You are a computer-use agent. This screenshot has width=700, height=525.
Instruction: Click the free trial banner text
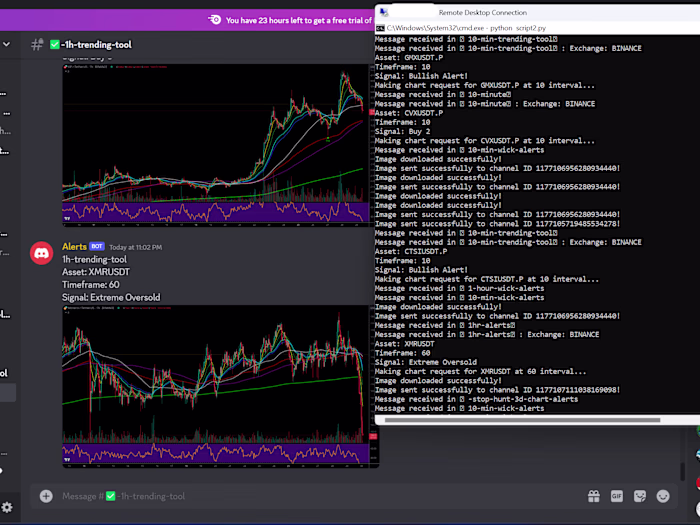[298, 21]
